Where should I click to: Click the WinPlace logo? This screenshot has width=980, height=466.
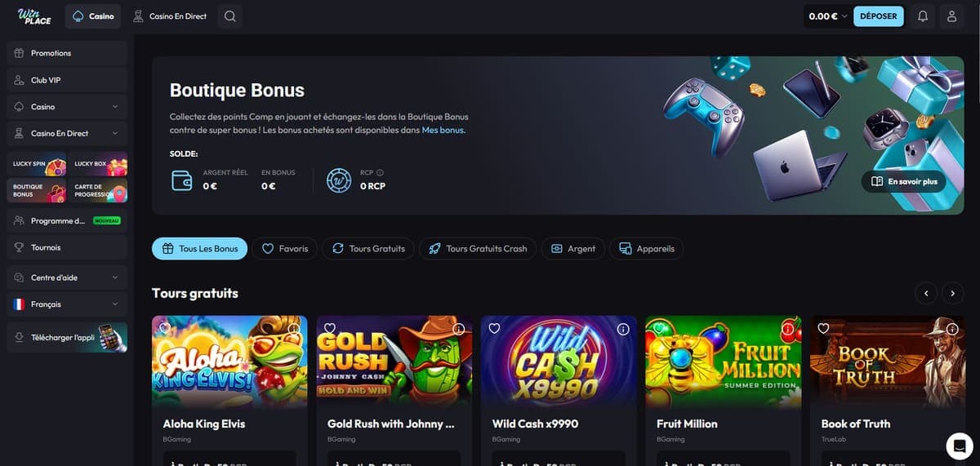pyautogui.click(x=34, y=16)
